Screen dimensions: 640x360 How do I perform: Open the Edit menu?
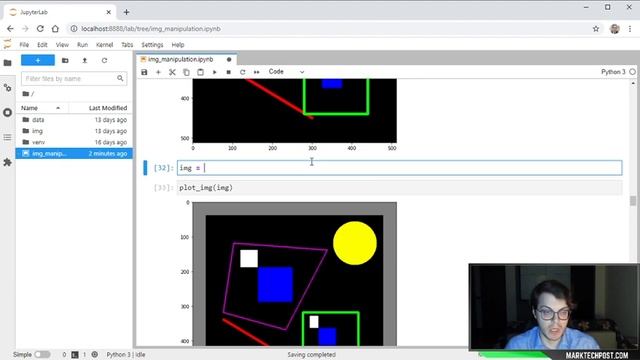pos(42,45)
